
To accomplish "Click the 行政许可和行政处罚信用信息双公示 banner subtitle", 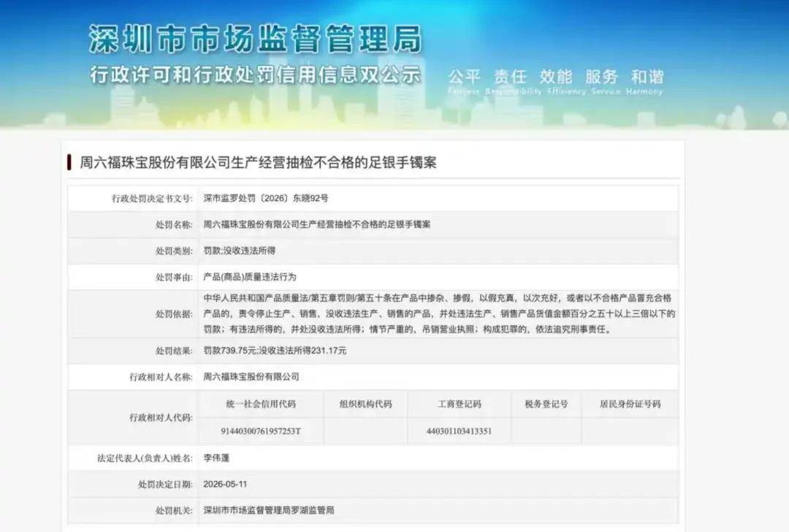I will coord(255,75).
